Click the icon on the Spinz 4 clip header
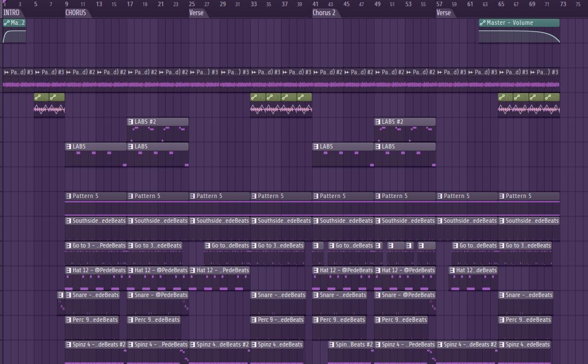This screenshot has height=364, width=588. (70, 344)
